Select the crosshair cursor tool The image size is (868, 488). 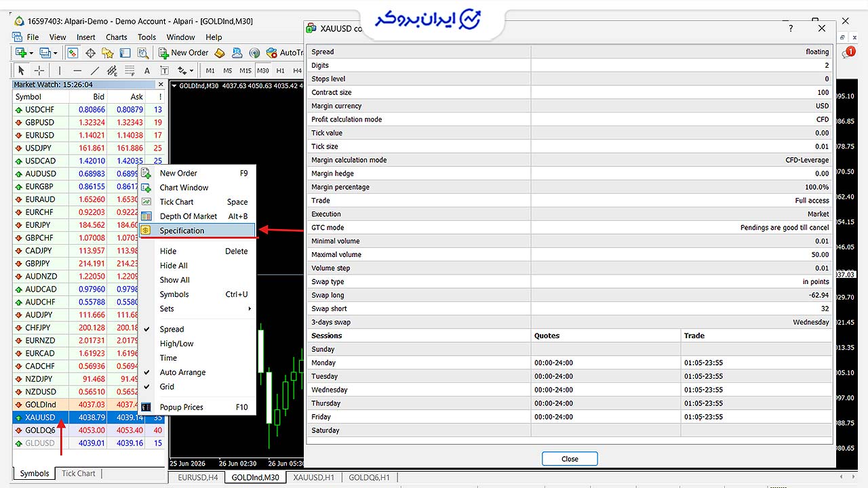(x=39, y=70)
